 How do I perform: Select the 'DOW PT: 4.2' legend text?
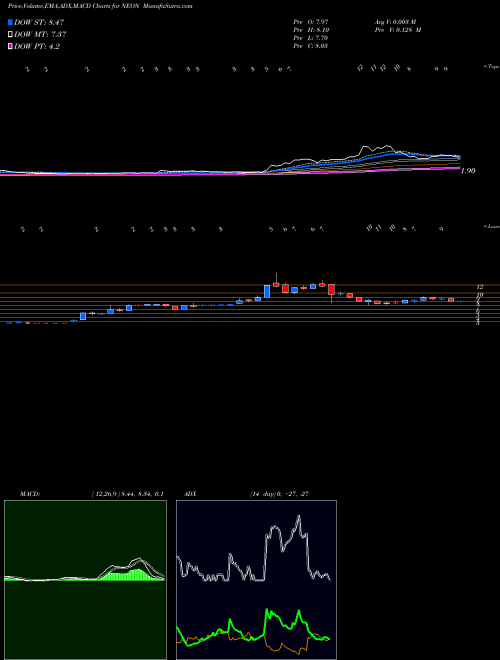tap(37, 46)
